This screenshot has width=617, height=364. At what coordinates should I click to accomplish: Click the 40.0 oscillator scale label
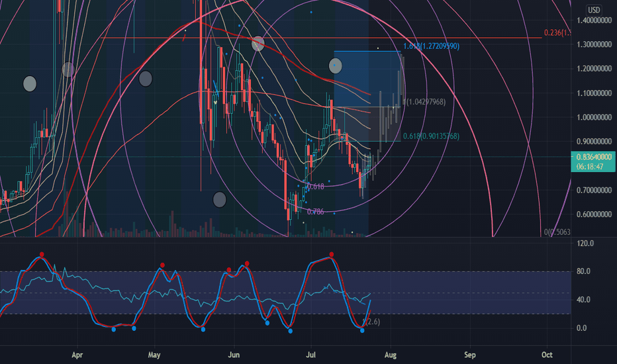583,300
